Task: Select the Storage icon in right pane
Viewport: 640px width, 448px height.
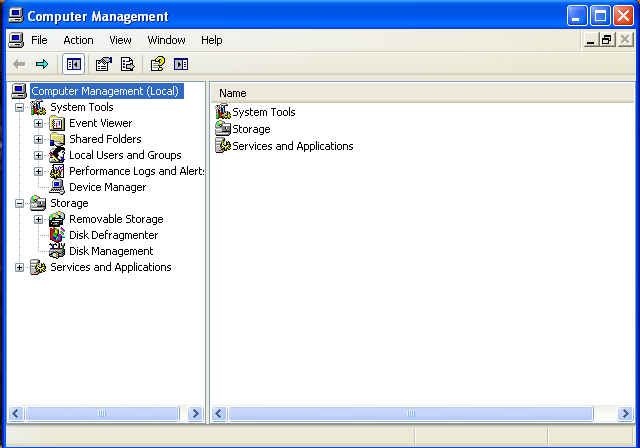Action: point(223,129)
